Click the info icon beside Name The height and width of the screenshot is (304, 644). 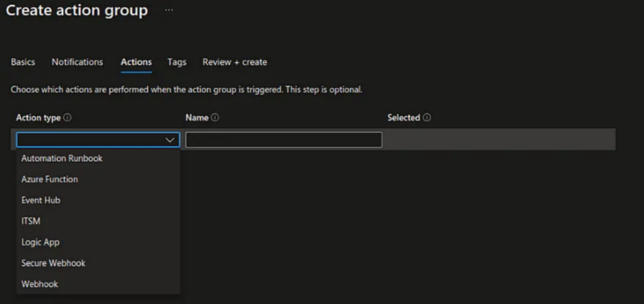pos(215,117)
